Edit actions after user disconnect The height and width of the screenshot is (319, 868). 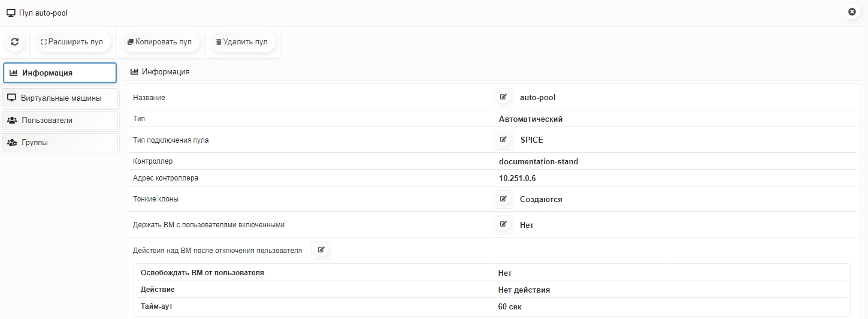tap(321, 250)
